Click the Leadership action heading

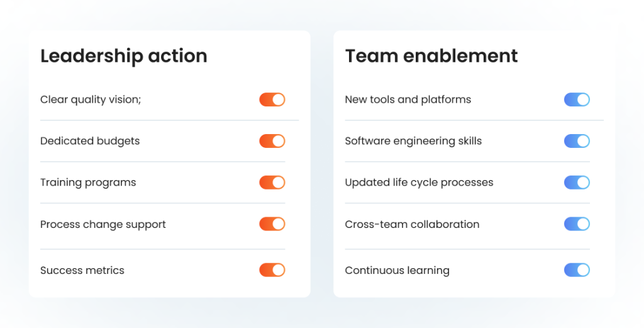124,56
